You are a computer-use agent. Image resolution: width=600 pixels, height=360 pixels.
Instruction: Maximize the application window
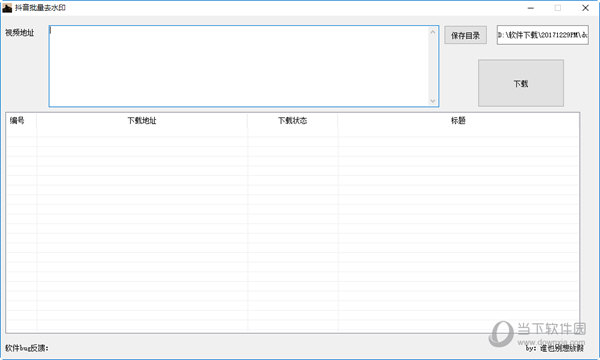point(558,8)
